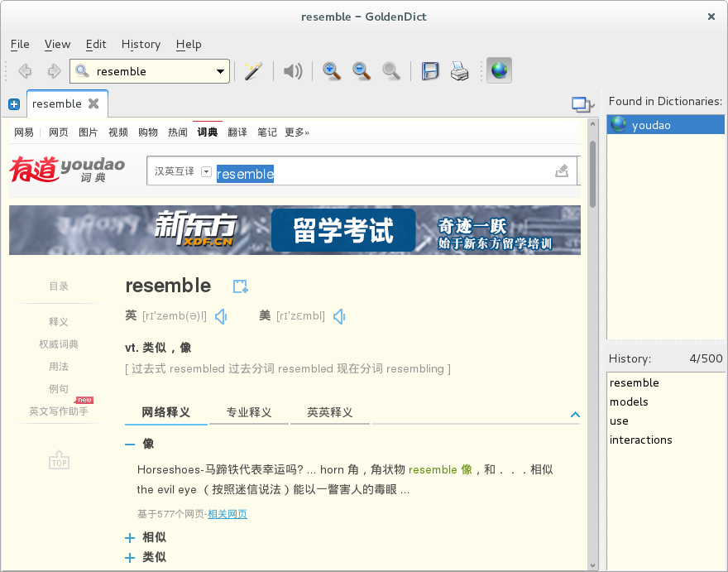Viewport: 728px width, 572px height.
Task: Open the search word dropdown arrow
Action: pyautogui.click(x=221, y=71)
